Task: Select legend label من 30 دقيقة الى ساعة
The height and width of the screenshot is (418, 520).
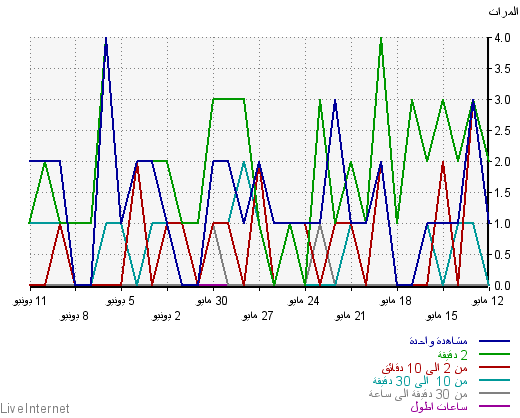Action: (418, 394)
